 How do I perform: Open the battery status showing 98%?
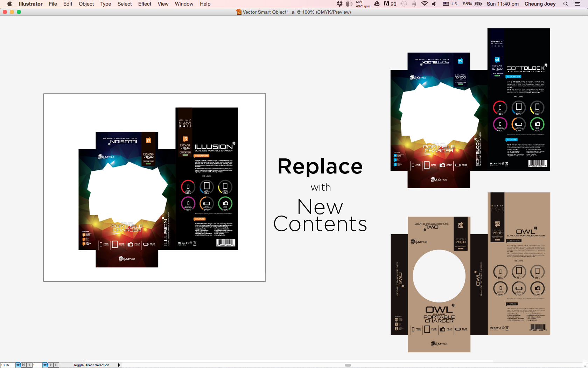coord(472,4)
